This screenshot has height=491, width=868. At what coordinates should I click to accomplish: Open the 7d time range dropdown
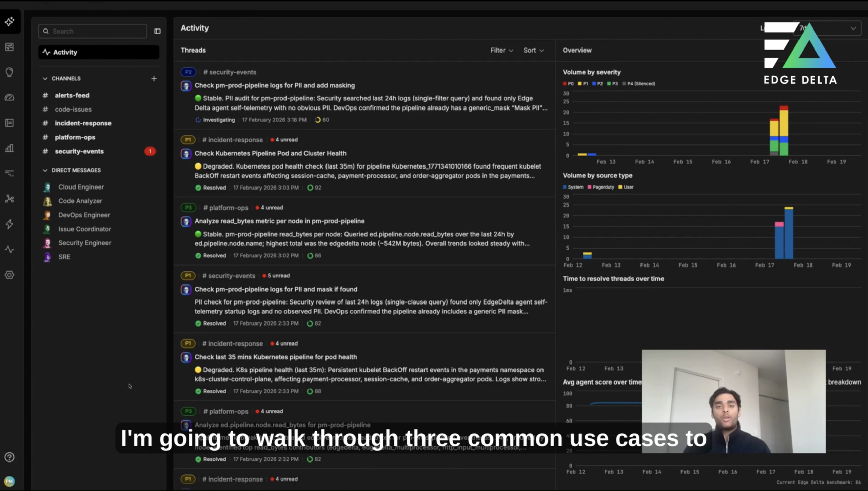827,28
